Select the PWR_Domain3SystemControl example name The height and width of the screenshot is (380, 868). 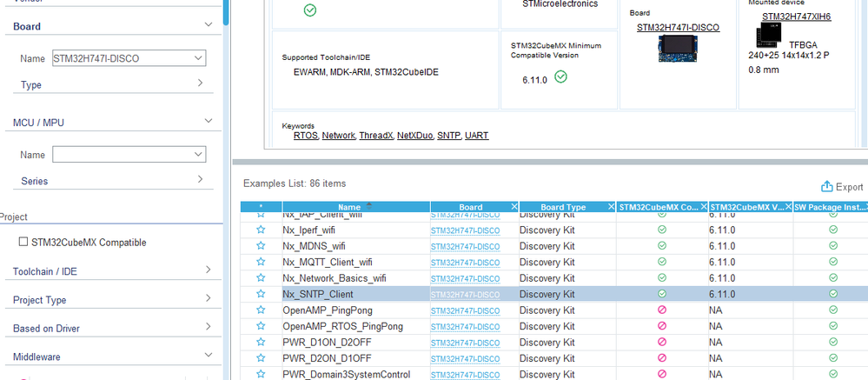(347, 375)
